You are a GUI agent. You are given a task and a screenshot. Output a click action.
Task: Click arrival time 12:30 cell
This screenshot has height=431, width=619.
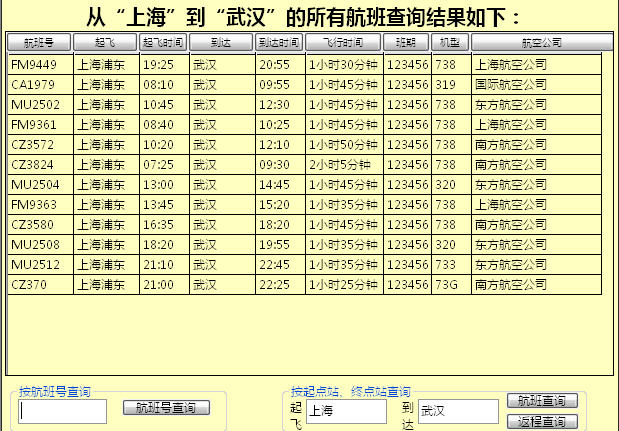pos(280,105)
